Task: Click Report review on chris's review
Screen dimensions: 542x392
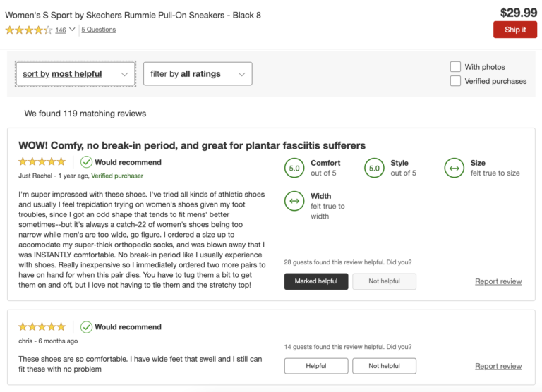Action: (x=498, y=366)
